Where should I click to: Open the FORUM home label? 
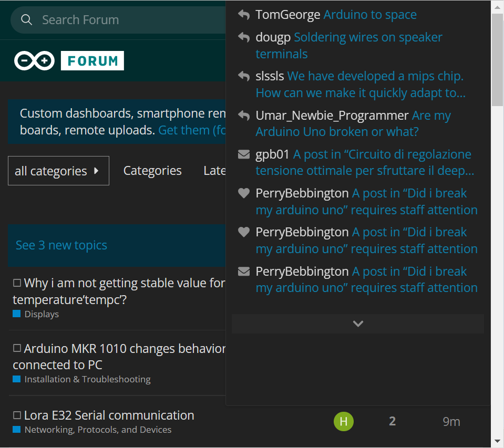pyautogui.click(x=92, y=61)
